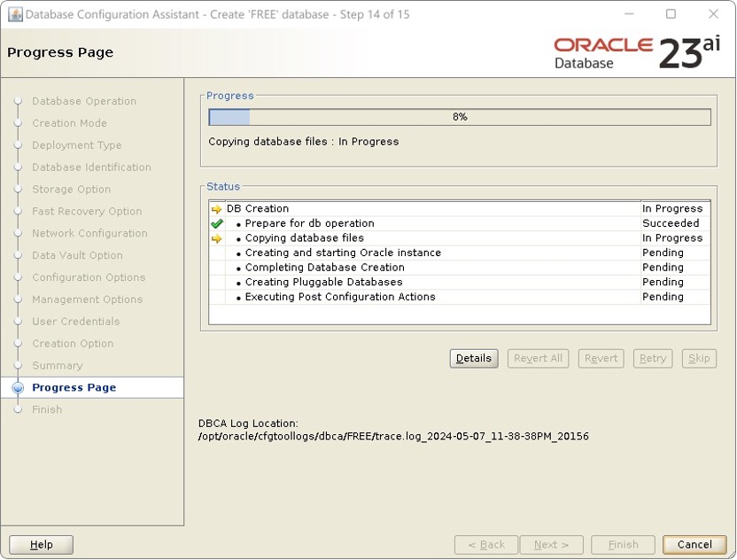This screenshot has height=560, width=737.
Task: Select Creating Pluggable Databases row
Action: tap(460, 282)
